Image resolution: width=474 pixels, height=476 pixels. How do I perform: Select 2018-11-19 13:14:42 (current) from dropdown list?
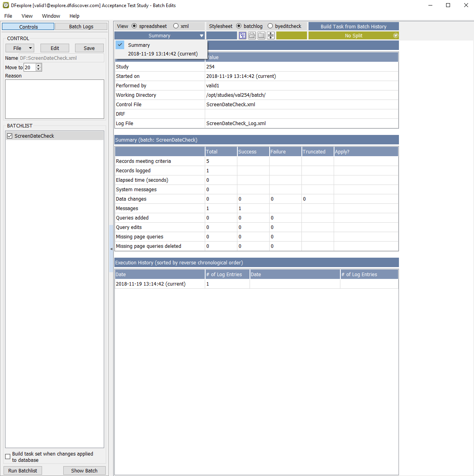pyautogui.click(x=163, y=54)
